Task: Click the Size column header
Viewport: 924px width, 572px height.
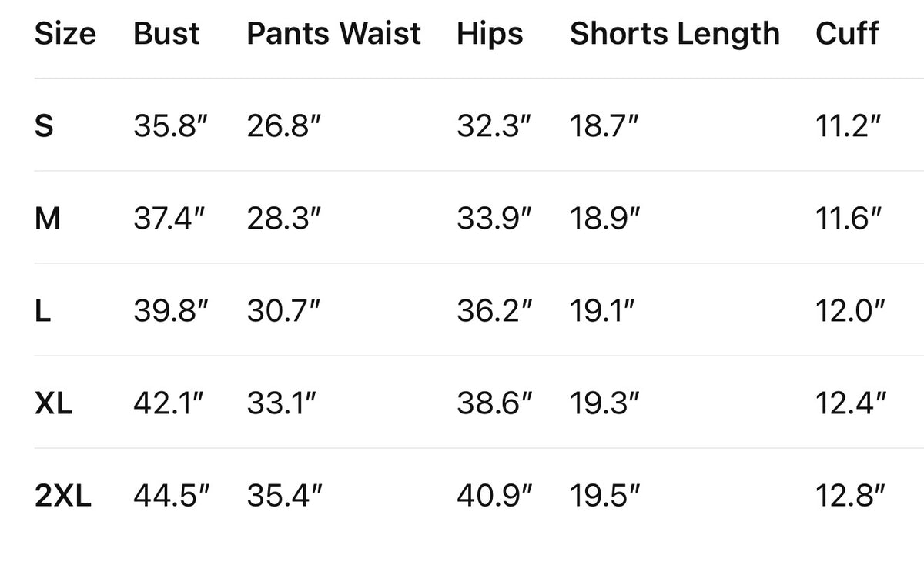Action: pyautogui.click(x=65, y=34)
